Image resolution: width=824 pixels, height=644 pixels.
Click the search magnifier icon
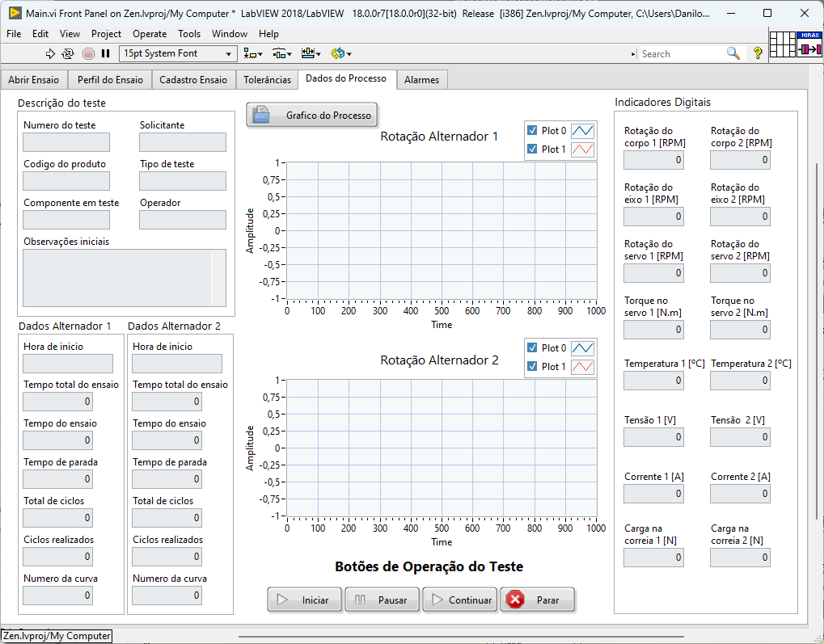[x=733, y=53]
